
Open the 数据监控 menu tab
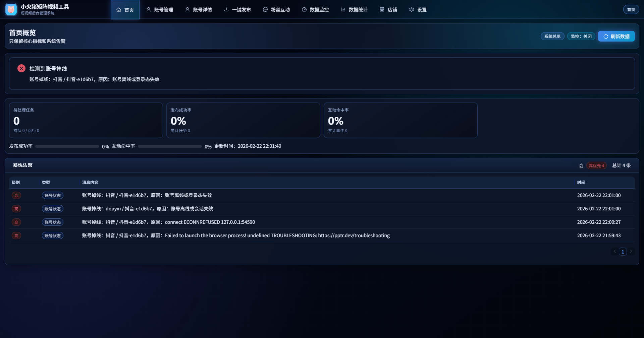[315, 10]
